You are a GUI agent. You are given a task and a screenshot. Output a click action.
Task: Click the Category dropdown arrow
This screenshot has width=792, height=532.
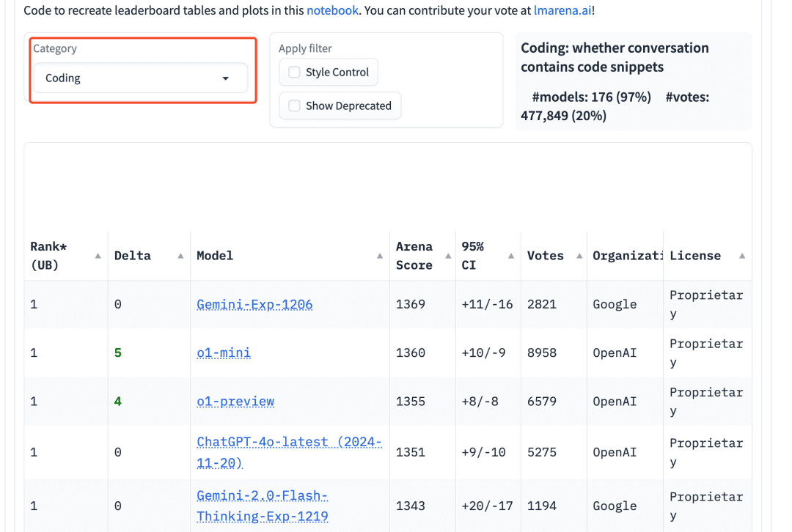pyautogui.click(x=225, y=78)
